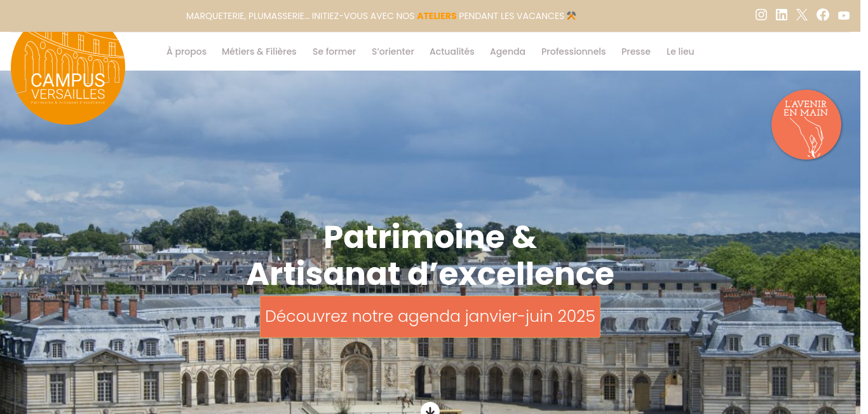Open the Facebook social icon

click(823, 15)
